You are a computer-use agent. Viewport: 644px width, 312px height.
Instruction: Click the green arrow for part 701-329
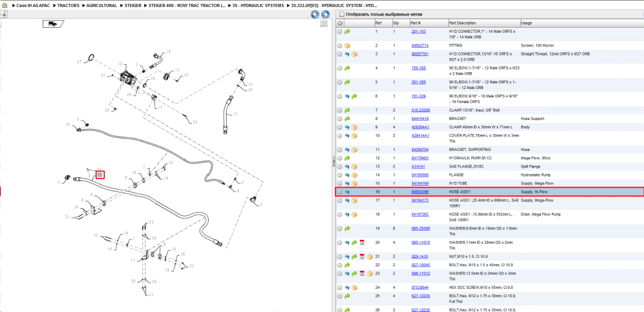point(354,96)
